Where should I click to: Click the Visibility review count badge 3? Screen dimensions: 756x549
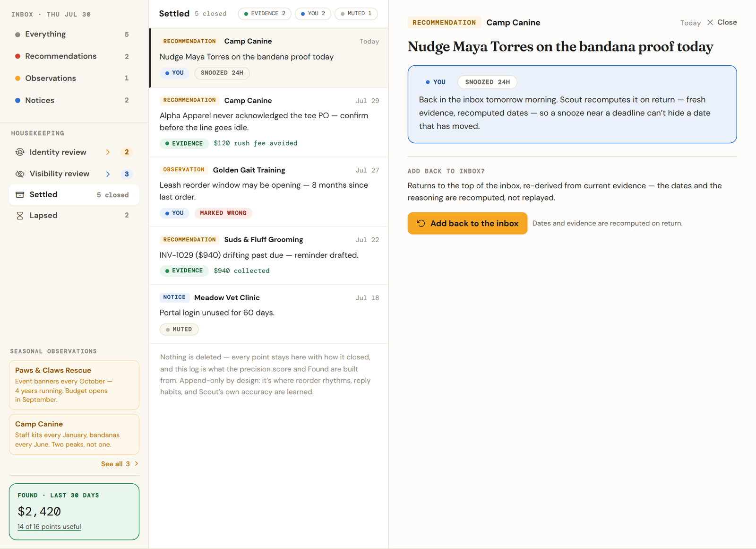coord(127,174)
